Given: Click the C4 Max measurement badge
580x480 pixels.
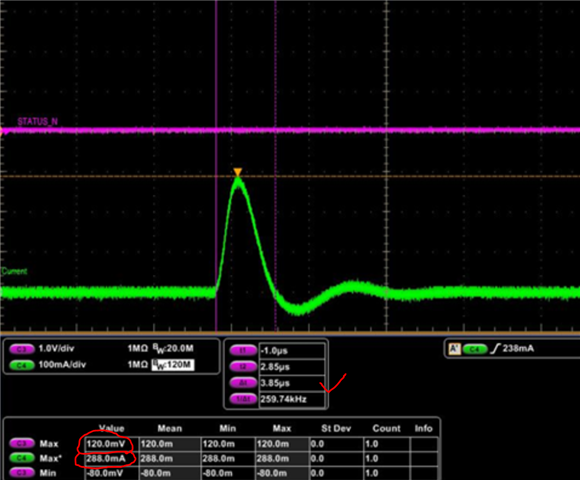Looking at the screenshot, I should 22,458.
